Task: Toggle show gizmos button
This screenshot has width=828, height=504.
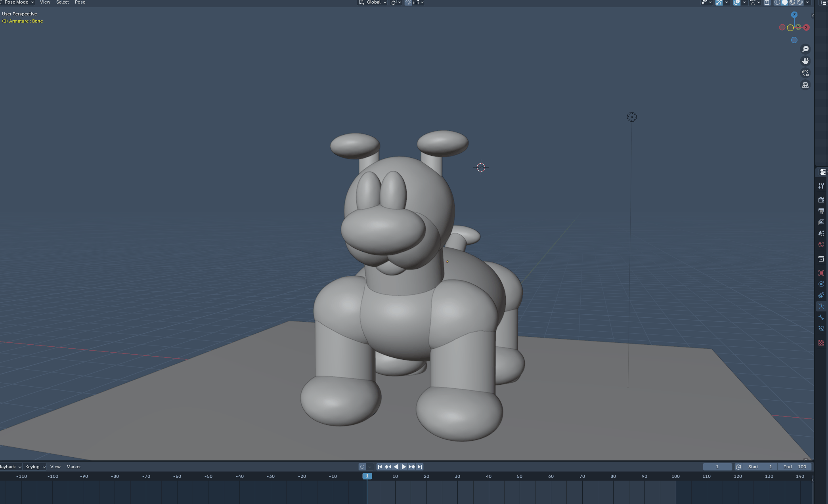Action: tap(719, 2)
